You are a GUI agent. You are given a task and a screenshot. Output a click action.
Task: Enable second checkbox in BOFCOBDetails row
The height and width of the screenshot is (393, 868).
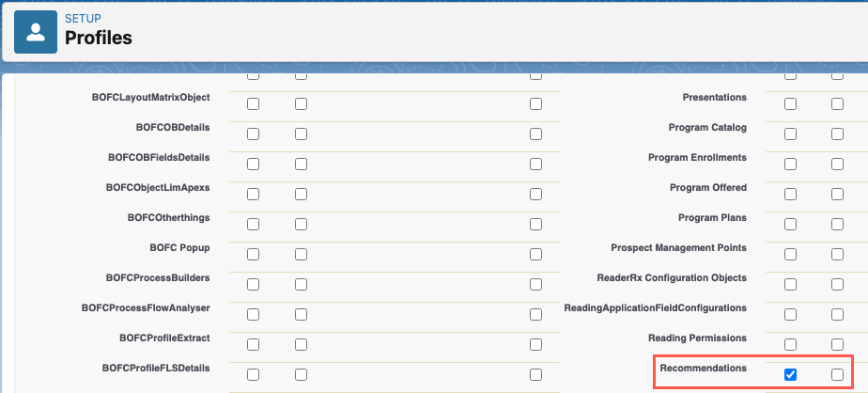[x=301, y=134]
